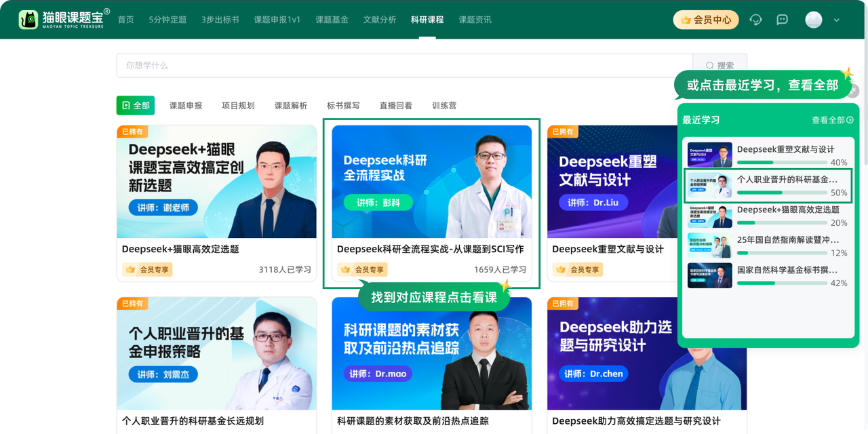
Task: Select the 课题申报 category tab
Action: click(186, 106)
